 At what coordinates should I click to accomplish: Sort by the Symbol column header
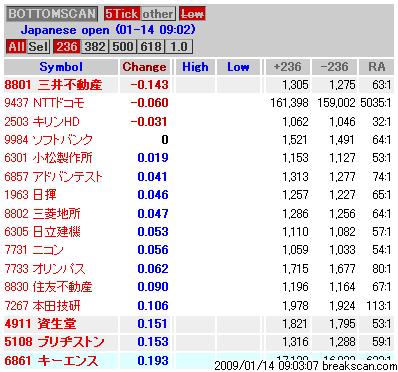pos(61,67)
